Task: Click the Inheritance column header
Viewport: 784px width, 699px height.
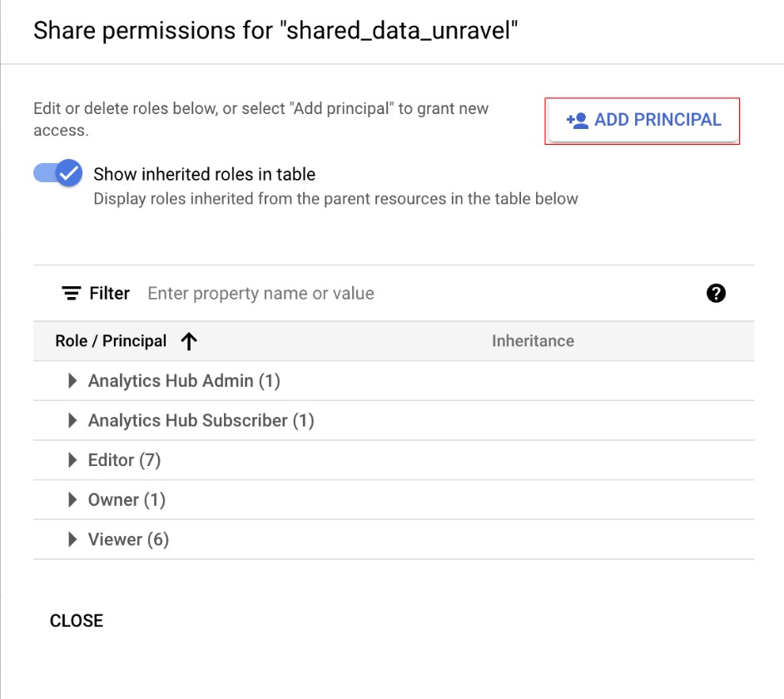Action: 533,341
